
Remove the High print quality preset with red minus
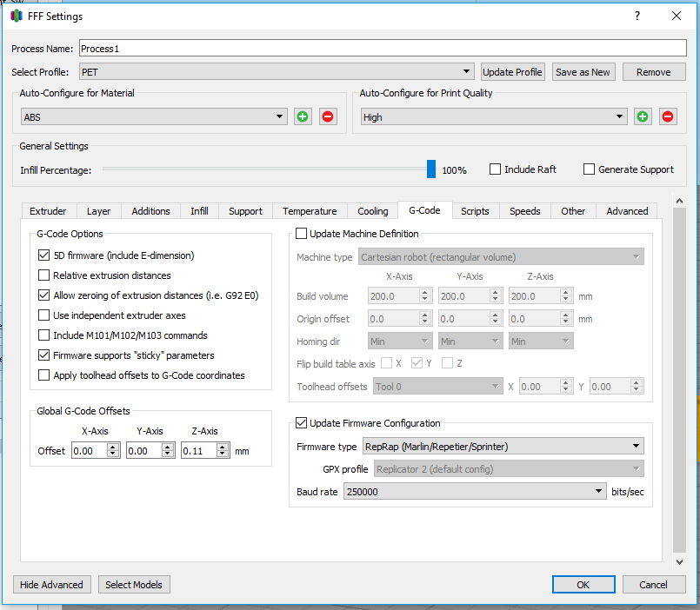(668, 117)
